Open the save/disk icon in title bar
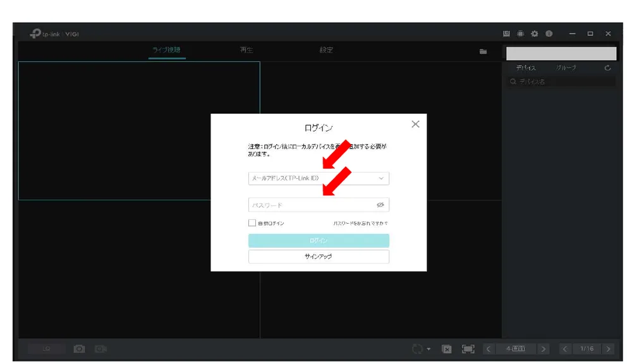 (506, 34)
